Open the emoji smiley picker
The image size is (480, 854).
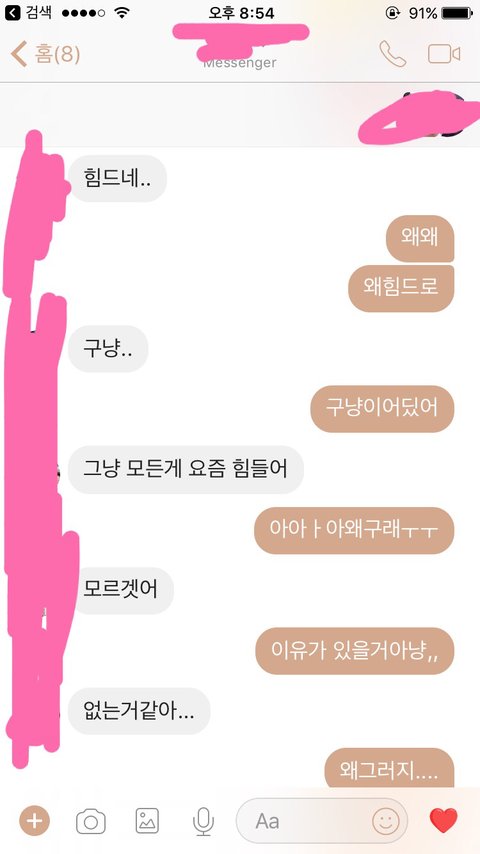[386, 821]
